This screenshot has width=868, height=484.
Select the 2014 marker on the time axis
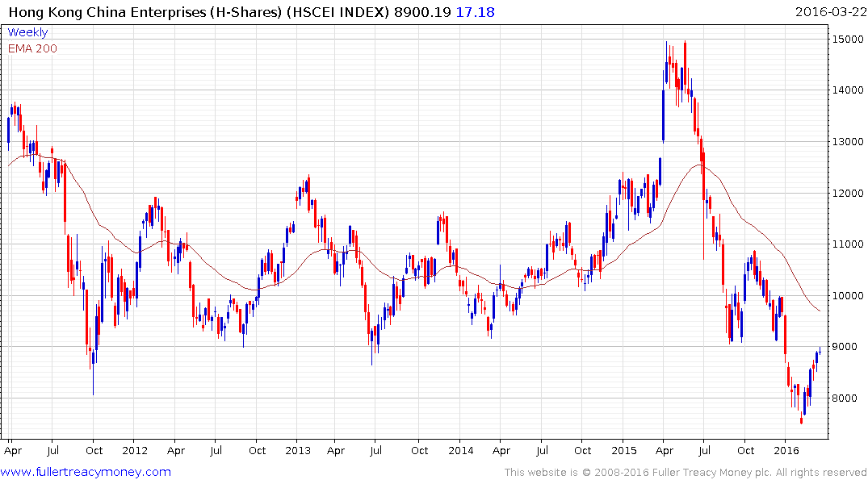pos(460,450)
